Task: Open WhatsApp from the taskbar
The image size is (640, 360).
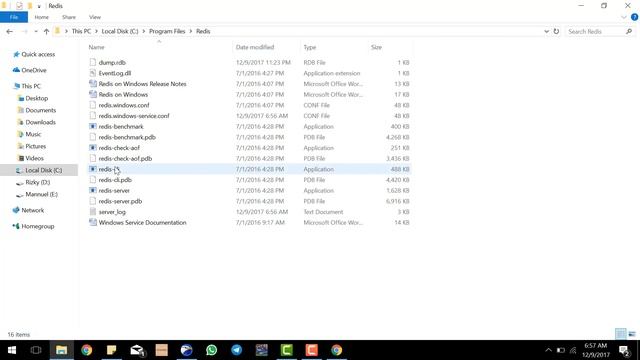Action: [x=211, y=350]
